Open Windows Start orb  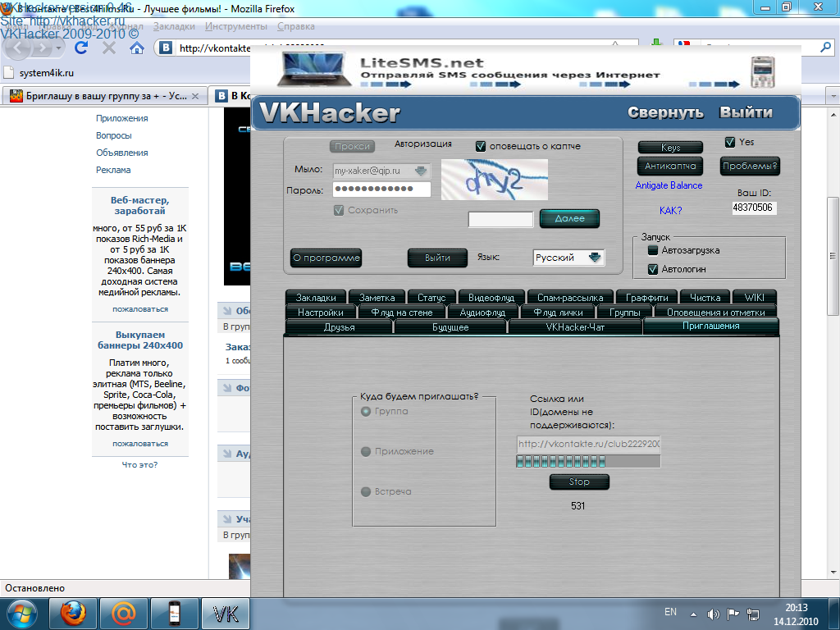tap(21, 614)
